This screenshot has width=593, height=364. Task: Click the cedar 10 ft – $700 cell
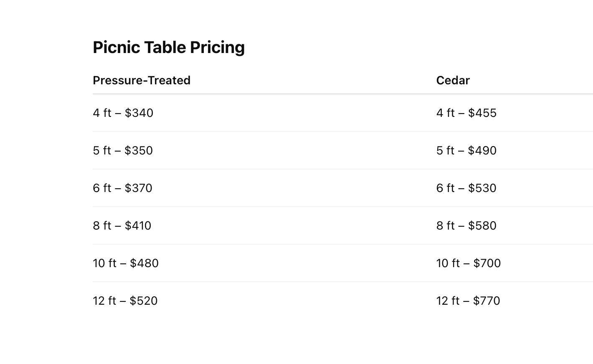[x=514, y=263]
